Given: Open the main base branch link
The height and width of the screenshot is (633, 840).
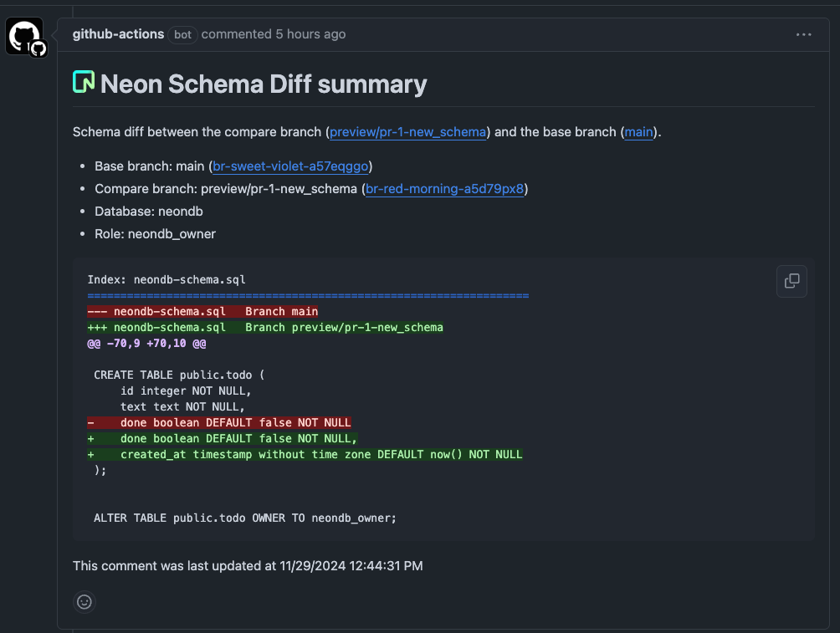Looking at the screenshot, I should coord(638,132).
